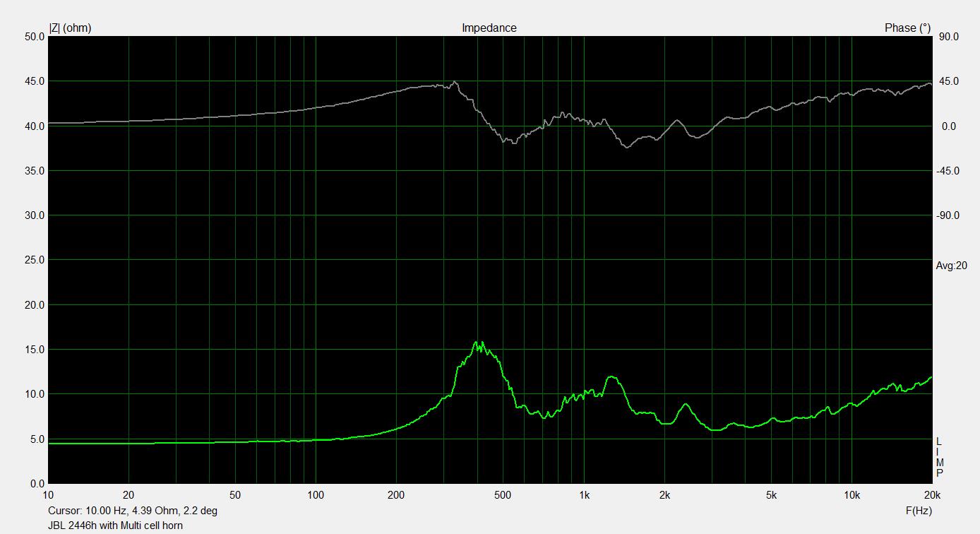Screen dimensions: 980x534
Task: Click the 0.0 phase scale value
Action: pyautogui.click(x=949, y=126)
